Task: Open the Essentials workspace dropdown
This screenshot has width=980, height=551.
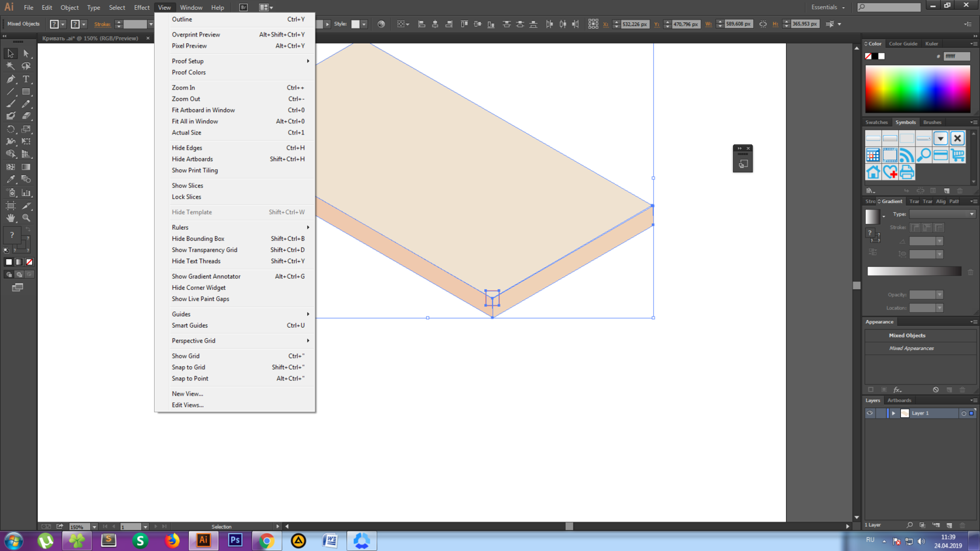Action: 828,7
